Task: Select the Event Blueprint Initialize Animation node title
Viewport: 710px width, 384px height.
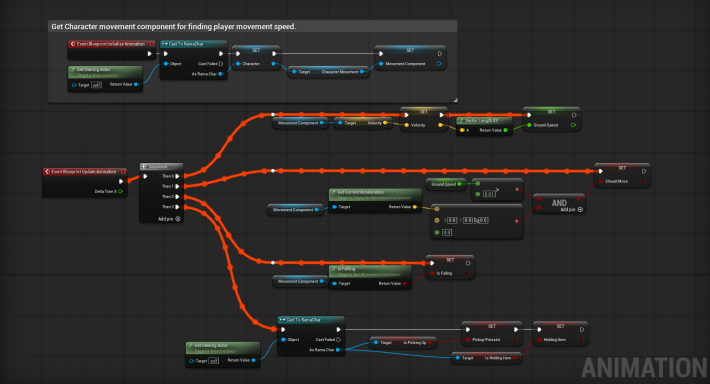Action: (x=110, y=44)
